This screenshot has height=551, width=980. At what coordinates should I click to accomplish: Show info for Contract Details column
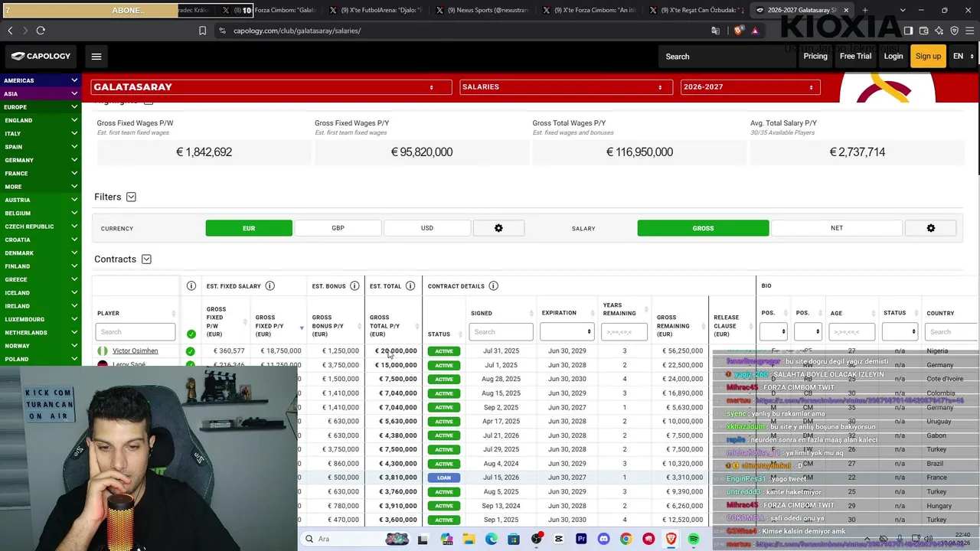[x=493, y=286]
